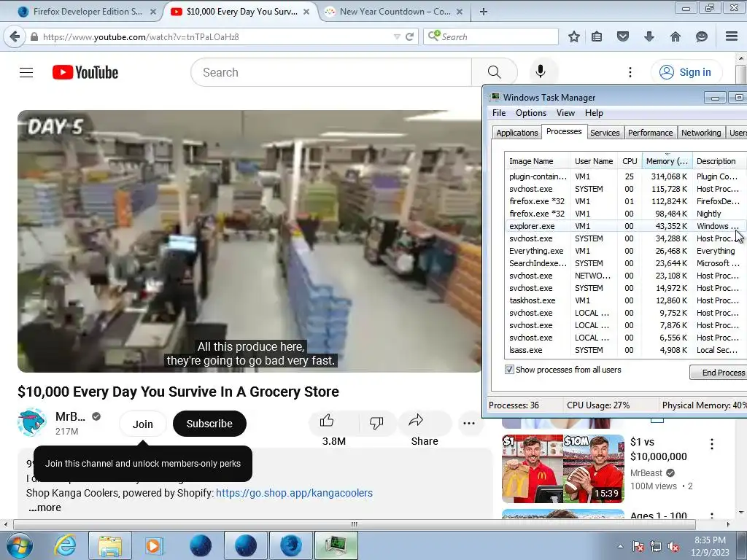The width and height of the screenshot is (747, 560).
Task: Sort by Image Name column header
Action: [x=538, y=161]
